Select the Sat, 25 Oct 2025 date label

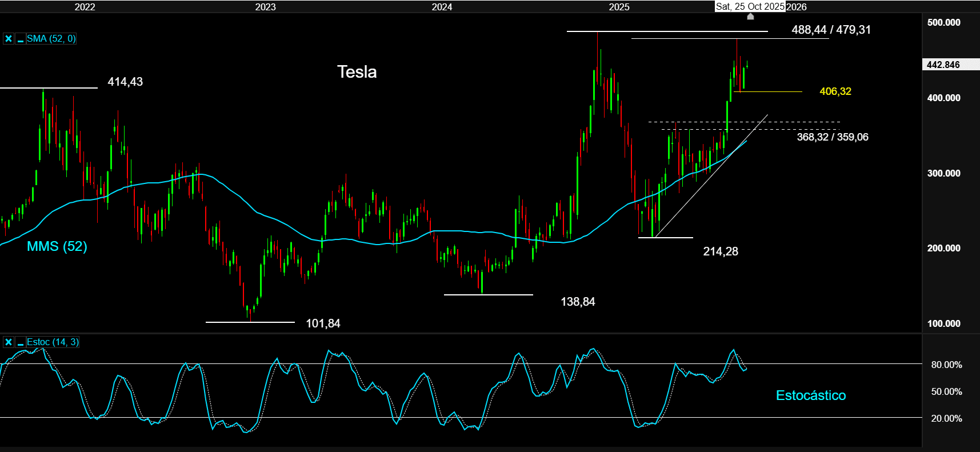pyautogui.click(x=750, y=6)
